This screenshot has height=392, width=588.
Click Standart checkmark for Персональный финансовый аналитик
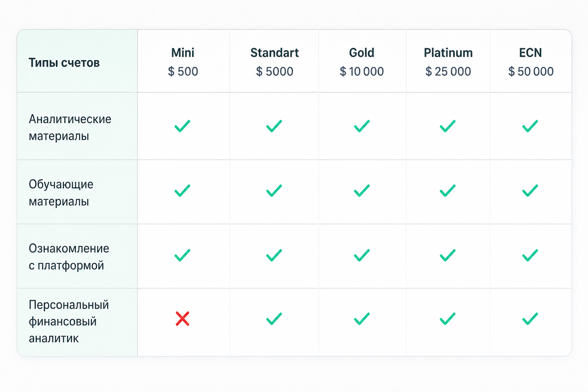(x=274, y=318)
